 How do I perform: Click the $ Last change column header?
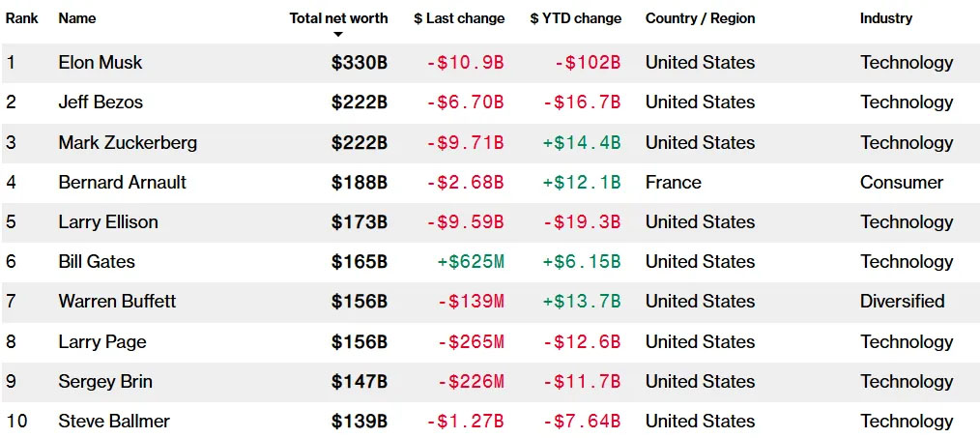coord(459,18)
